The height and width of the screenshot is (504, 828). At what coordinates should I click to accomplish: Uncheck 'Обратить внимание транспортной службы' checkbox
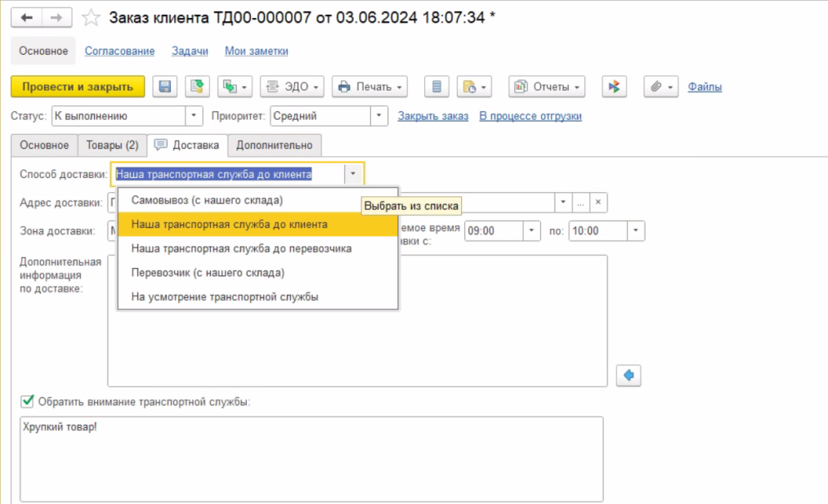(x=28, y=401)
